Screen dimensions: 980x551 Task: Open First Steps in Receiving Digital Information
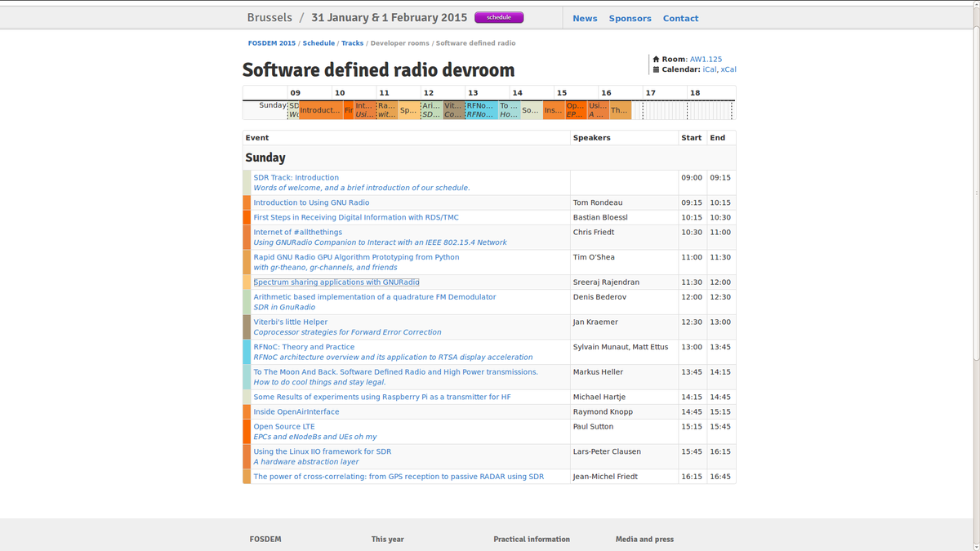coord(357,217)
